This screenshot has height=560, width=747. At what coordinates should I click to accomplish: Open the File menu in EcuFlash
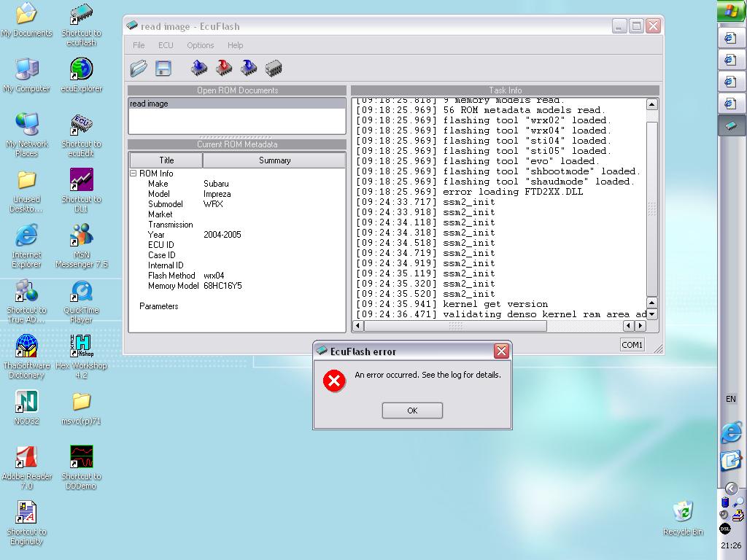pyautogui.click(x=139, y=45)
